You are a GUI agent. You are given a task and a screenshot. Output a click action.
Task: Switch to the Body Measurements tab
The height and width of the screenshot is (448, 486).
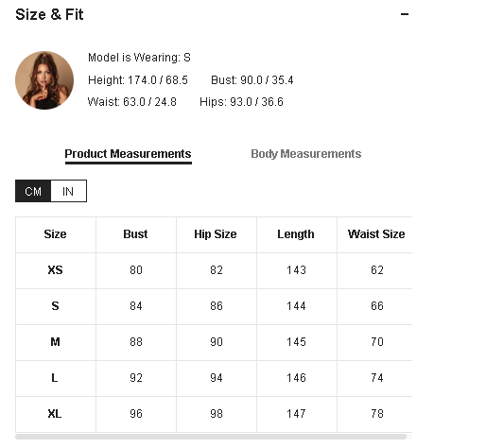(306, 154)
